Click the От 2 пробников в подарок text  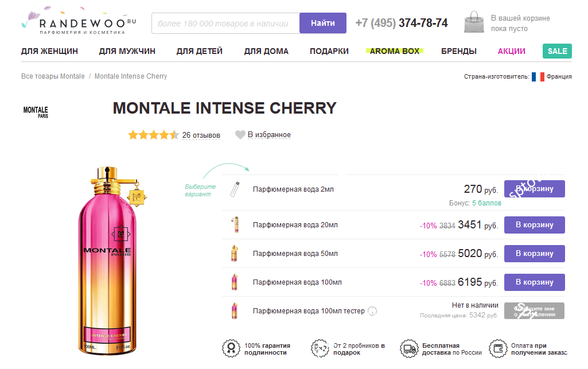(x=359, y=349)
